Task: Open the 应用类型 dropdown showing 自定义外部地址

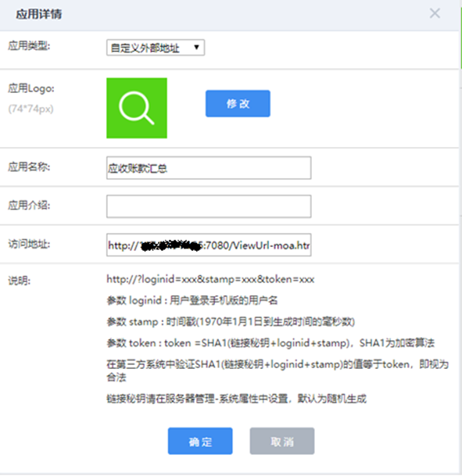Action: [156, 48]
